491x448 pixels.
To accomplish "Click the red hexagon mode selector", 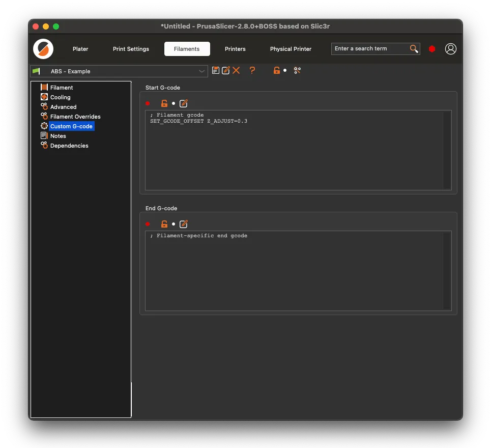I will click(432, 49).
